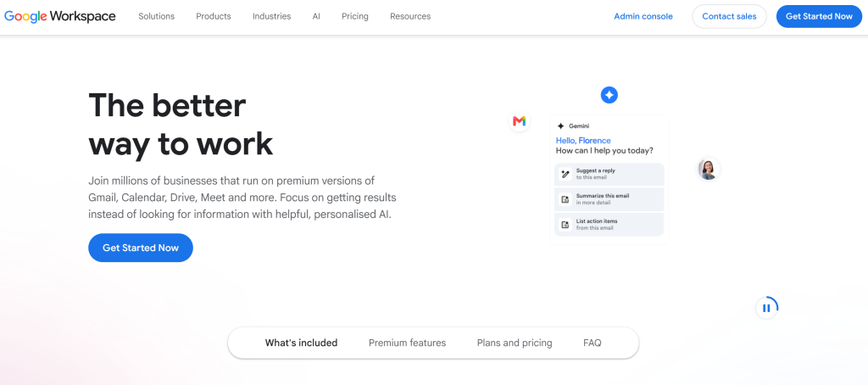Click the Google Workspace logo
Screen dimensions: 868x385
60,17
